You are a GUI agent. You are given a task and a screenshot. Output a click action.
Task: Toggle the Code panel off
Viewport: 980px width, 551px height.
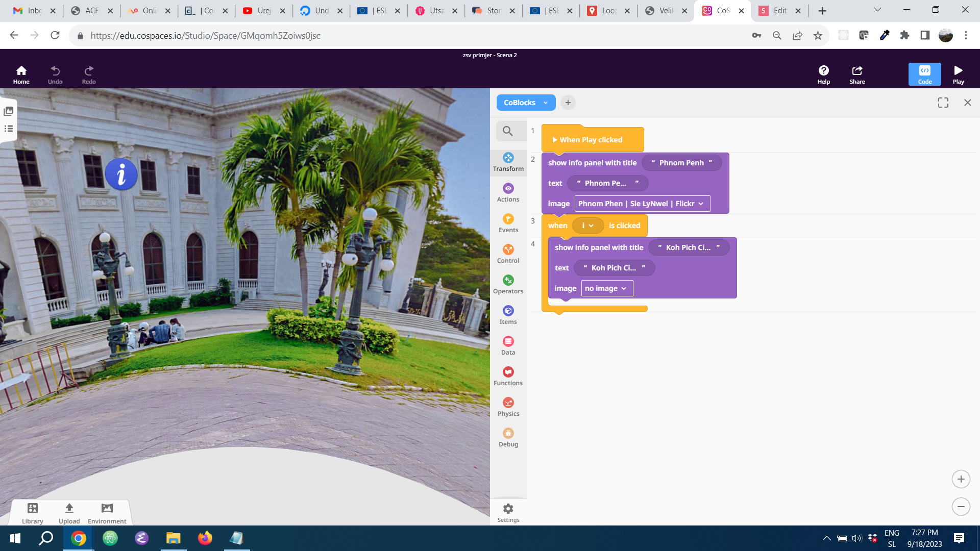(x=924, y=74)
